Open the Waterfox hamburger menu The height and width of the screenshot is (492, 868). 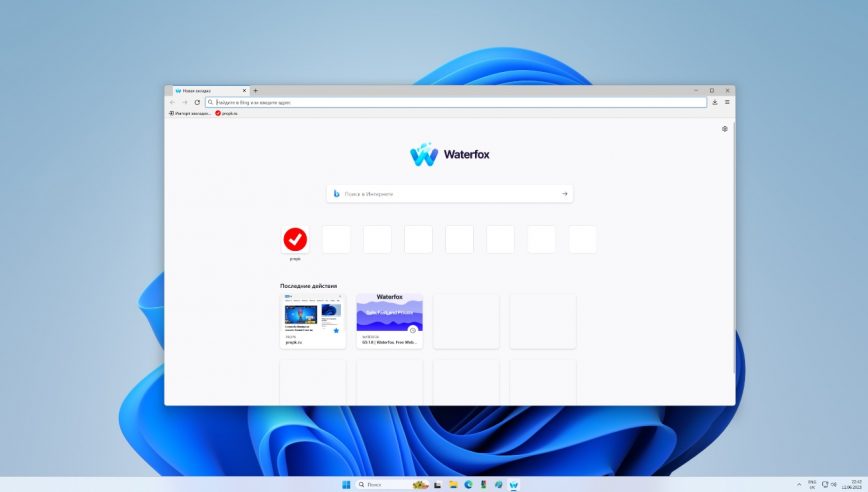tap(727, 102)
